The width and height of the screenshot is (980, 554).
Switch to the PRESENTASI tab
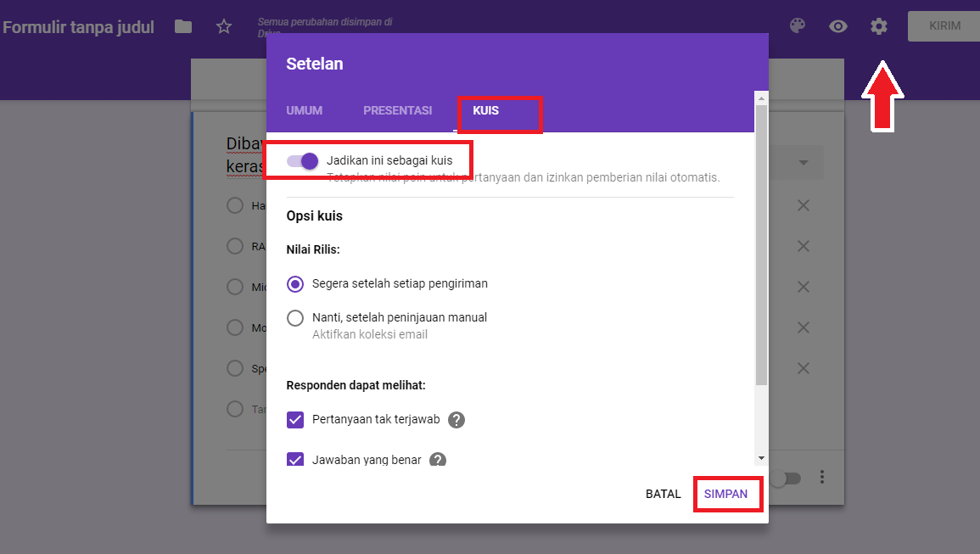pos(398,110)
